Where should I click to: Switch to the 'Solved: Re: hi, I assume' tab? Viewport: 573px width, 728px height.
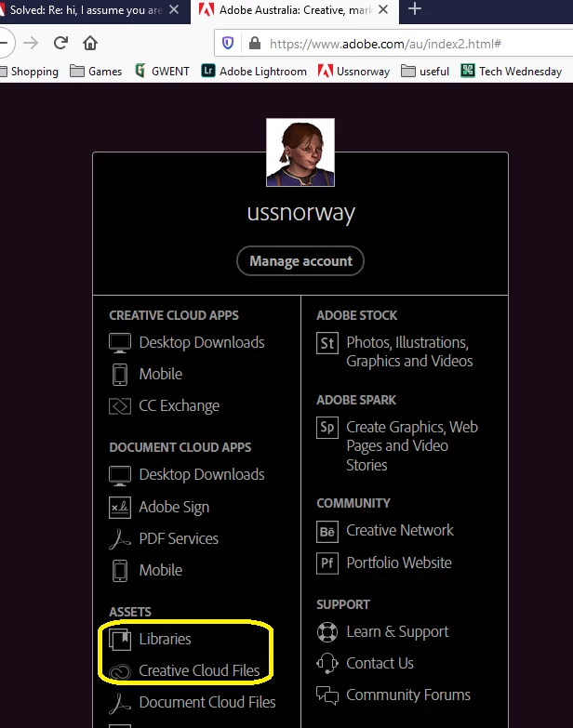point(86,9)
